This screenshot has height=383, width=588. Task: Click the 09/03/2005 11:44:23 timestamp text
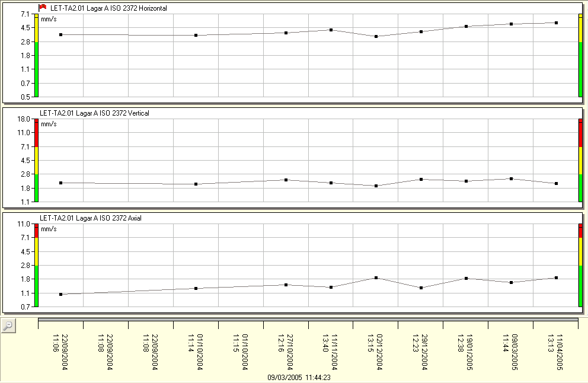coord(299,377)
